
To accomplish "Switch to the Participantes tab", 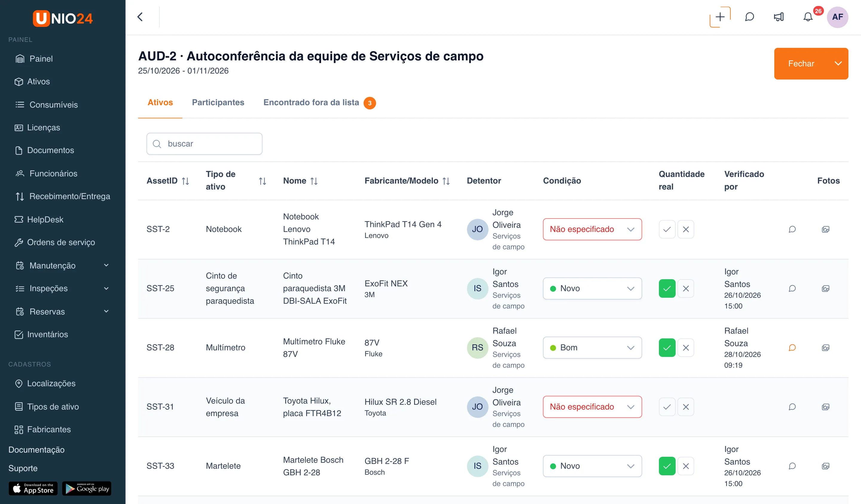I will coord(218,102).
